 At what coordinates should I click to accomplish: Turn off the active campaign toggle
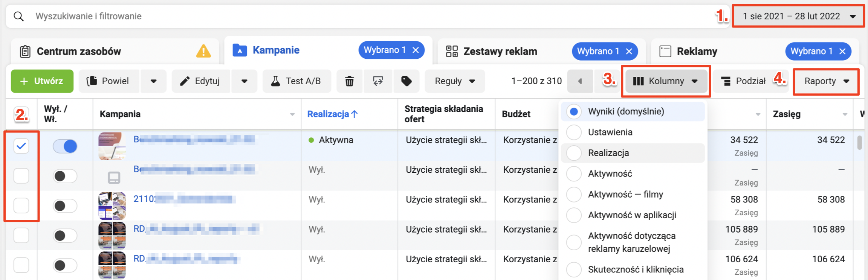(65, 146)
